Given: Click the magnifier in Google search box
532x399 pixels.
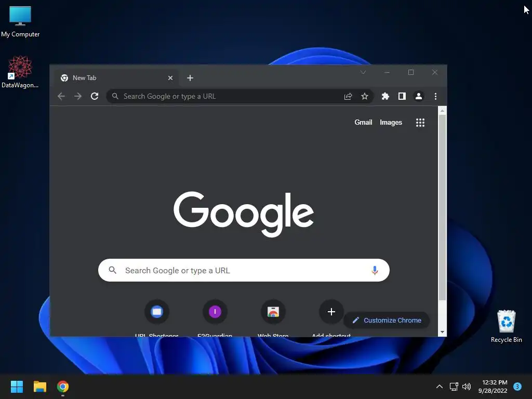Looking at the screenshot, I should pyautogui.click(x=112, y=270).
